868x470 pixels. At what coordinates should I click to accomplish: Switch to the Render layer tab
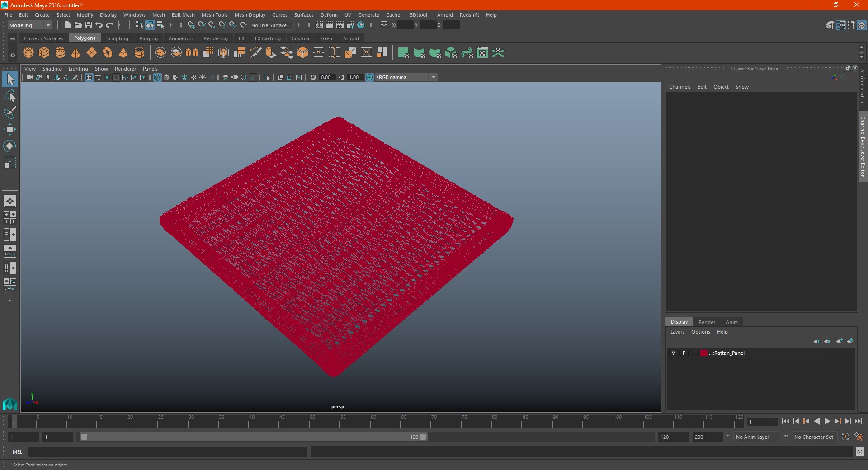coord(707,322)
